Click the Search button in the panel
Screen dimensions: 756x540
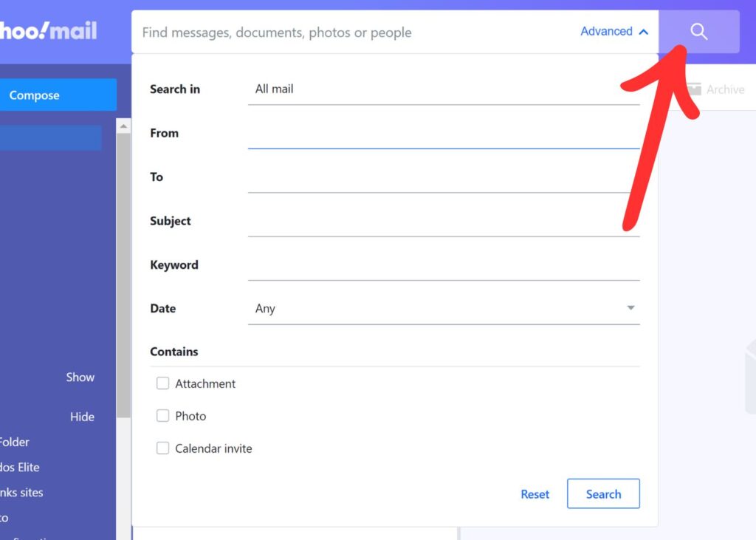(x=604, y=493)
